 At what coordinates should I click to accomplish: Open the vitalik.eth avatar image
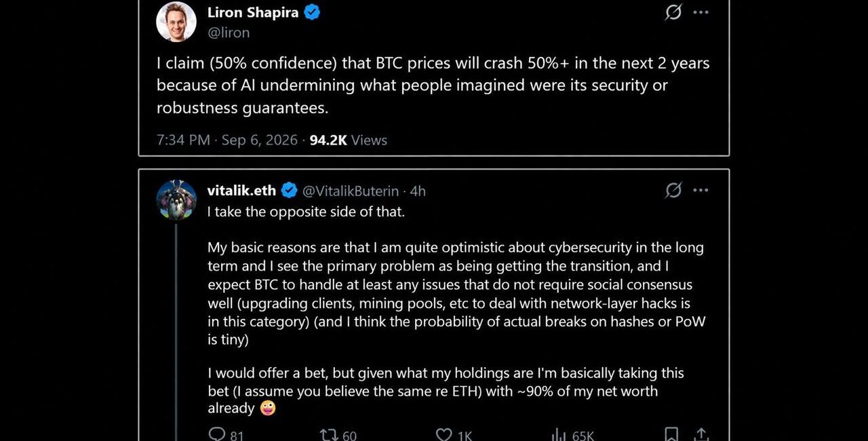coord(176,200)
